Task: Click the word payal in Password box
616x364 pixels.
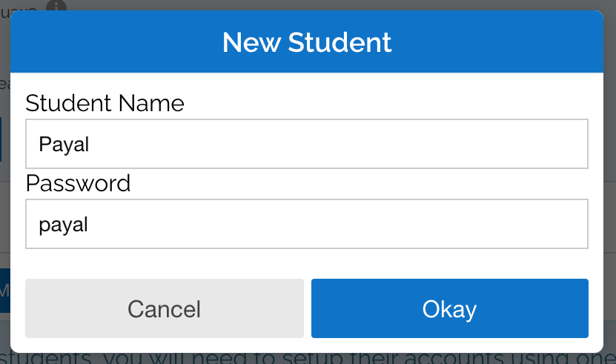Action: pyautogui.click(x=63, y=225)
